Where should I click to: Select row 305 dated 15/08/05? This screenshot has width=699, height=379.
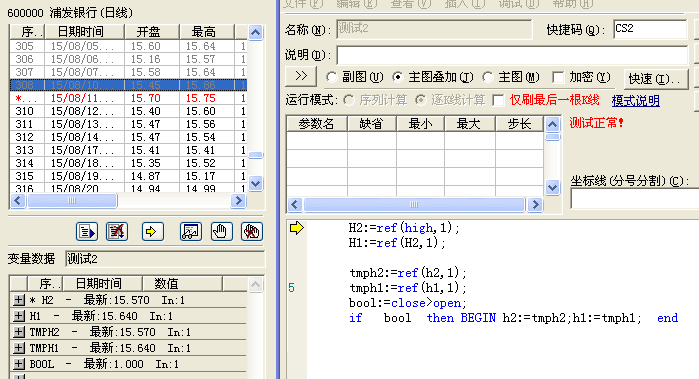click(128, 46)
